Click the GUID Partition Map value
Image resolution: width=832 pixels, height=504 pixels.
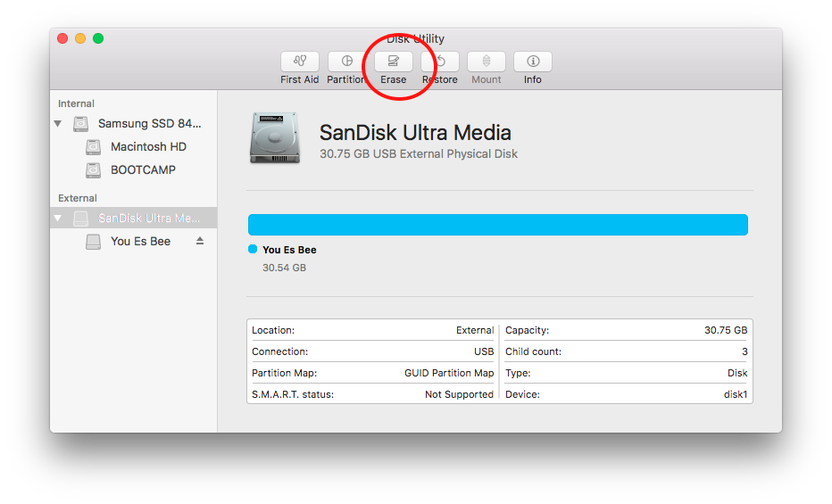click(x=449, y=373)
